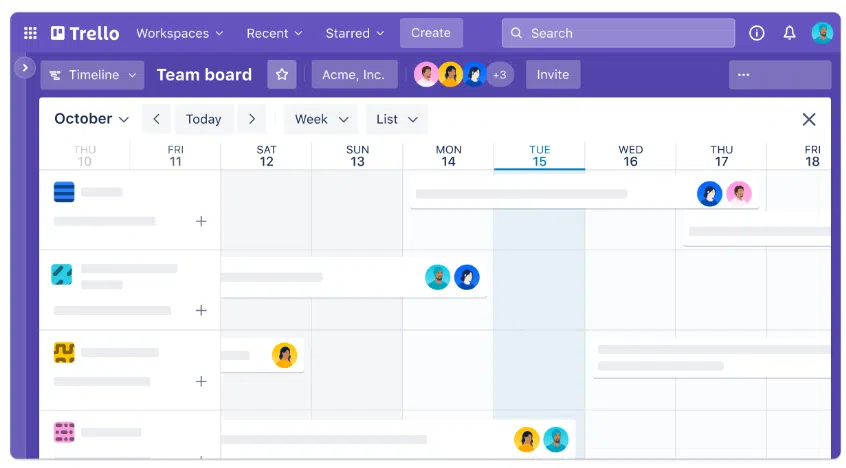The width and height of the screenshot is (846, 468).
Task: Close the timeline view with X
Action: coord(809,119)
